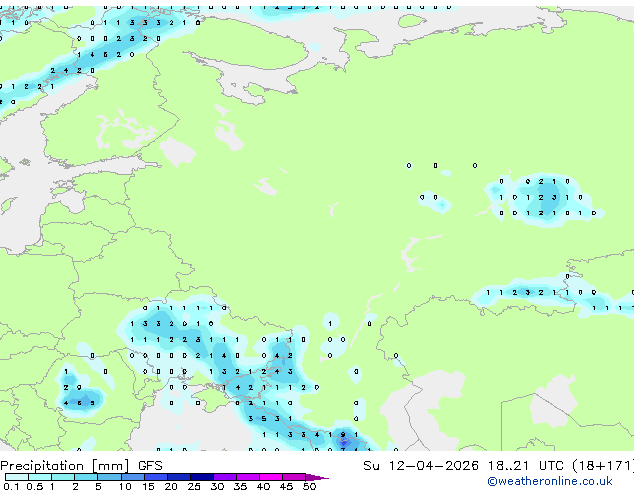Click the 15–20 mm royal blue legend swatch
Screen dimensions: 634x490
pos(156,477)
